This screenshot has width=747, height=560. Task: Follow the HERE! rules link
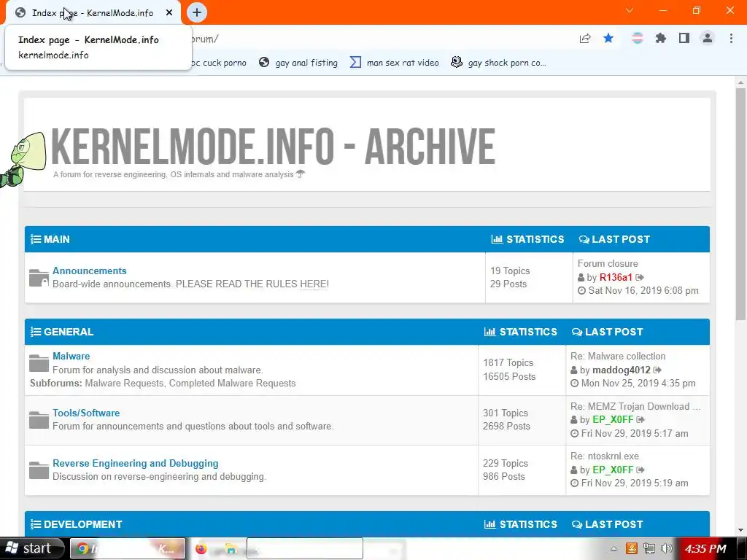(x=314, y=284)
